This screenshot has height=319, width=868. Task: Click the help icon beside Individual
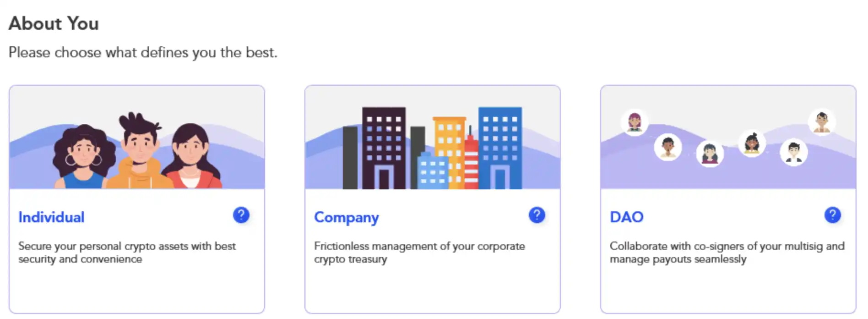[x=241, y=215]
